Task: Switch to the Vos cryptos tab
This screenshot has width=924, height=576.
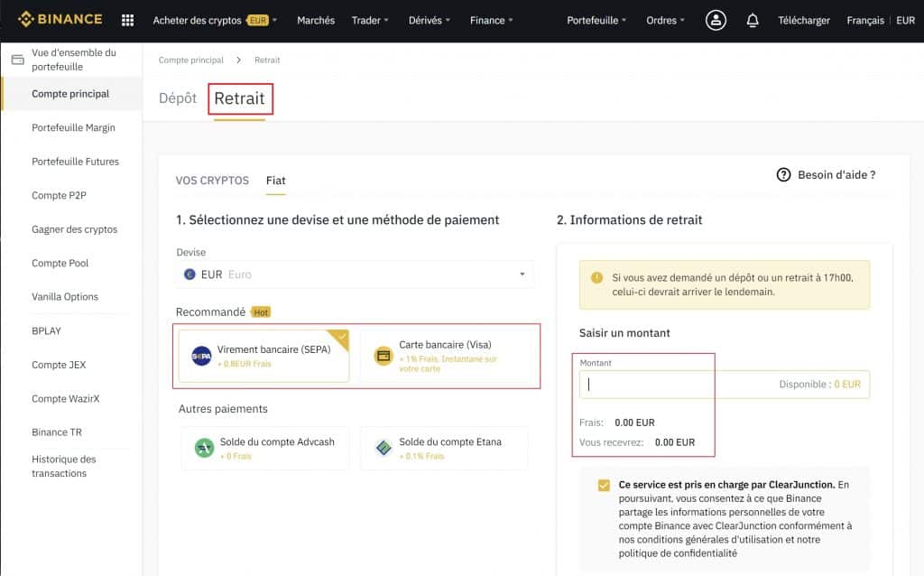Action: pos(212,181)
